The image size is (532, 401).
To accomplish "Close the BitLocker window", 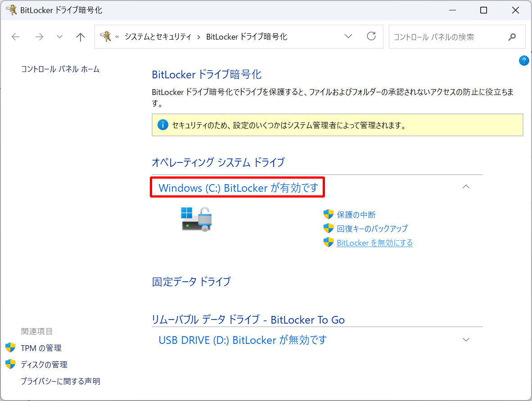I will coord(515,10).
